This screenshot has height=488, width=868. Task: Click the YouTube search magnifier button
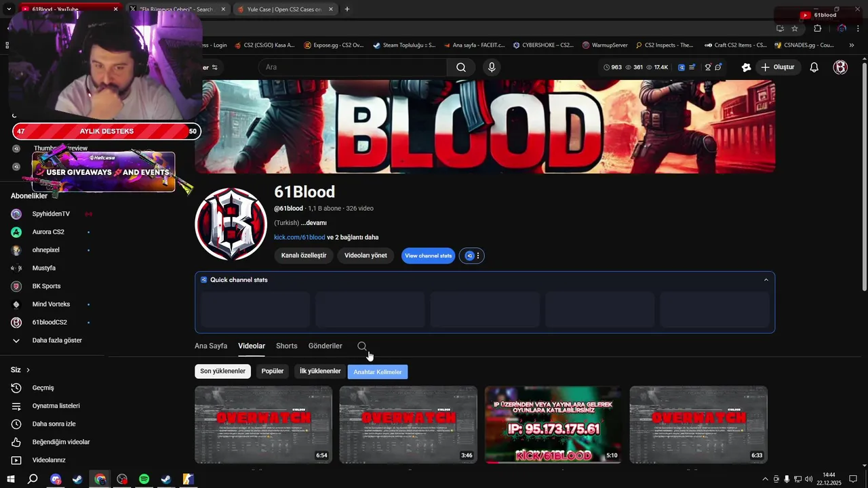click(x=461, y=67)
